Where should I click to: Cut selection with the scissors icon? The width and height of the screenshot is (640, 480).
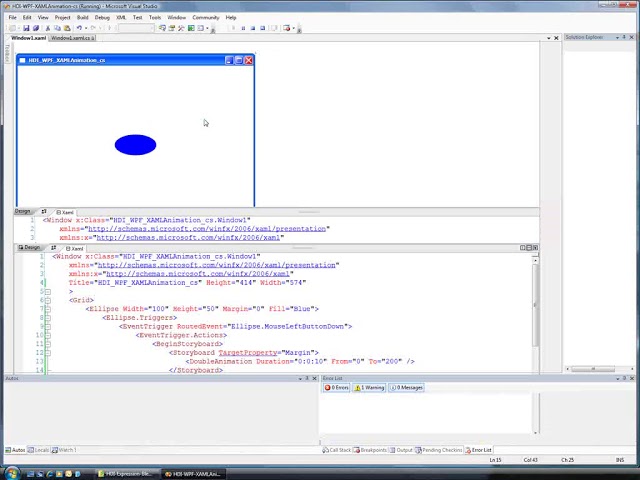click(x=47, y=28)
